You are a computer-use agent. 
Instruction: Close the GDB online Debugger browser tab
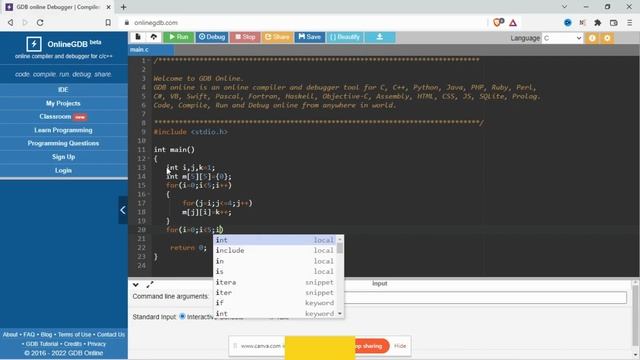109,7
